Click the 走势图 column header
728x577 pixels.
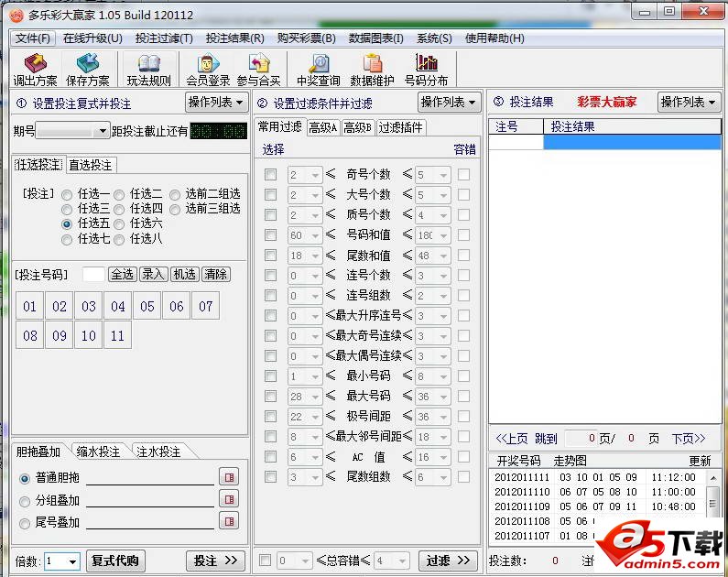(x=570, y=461)
